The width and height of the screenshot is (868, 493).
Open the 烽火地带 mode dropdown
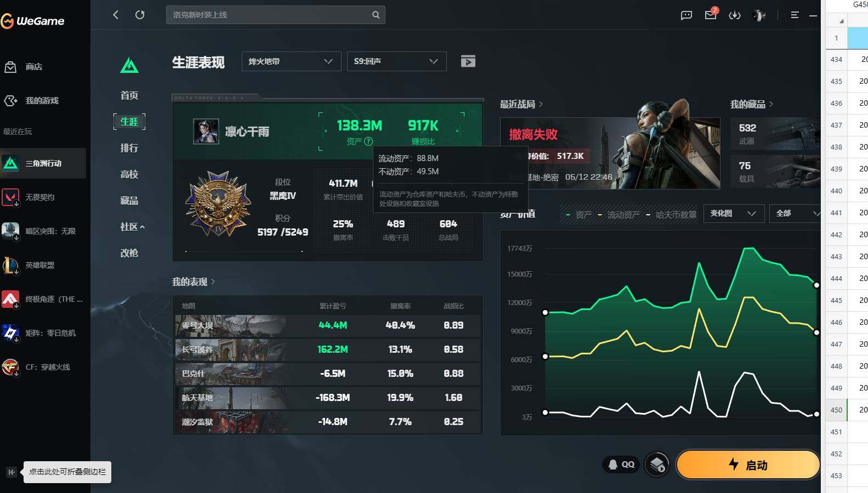click(291, 61)
